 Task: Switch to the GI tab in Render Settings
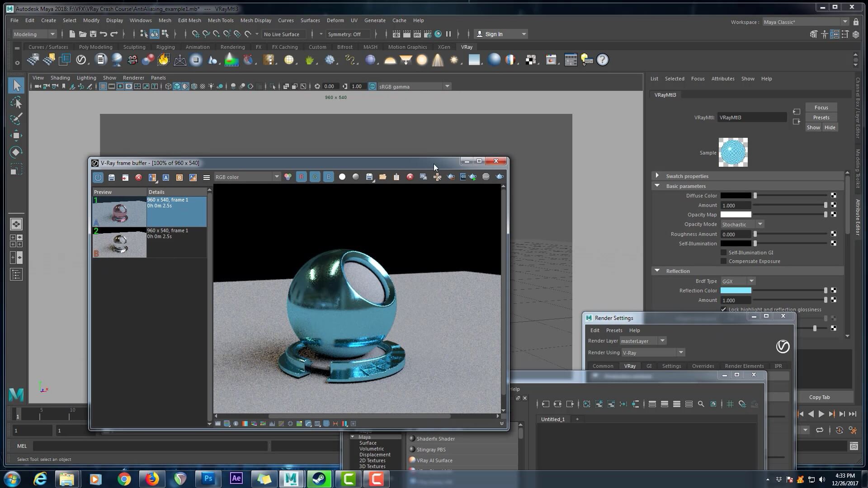pyautogui.click(x=649, y=366)
